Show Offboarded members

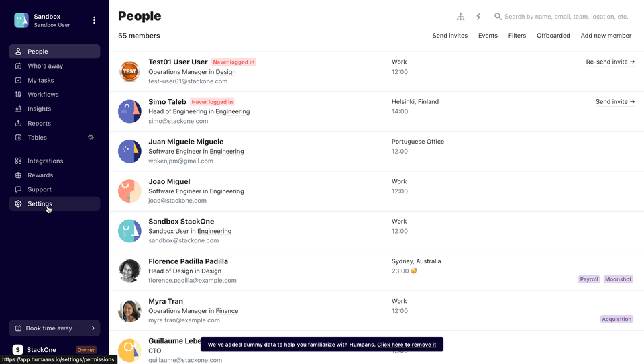pos(553,36)
